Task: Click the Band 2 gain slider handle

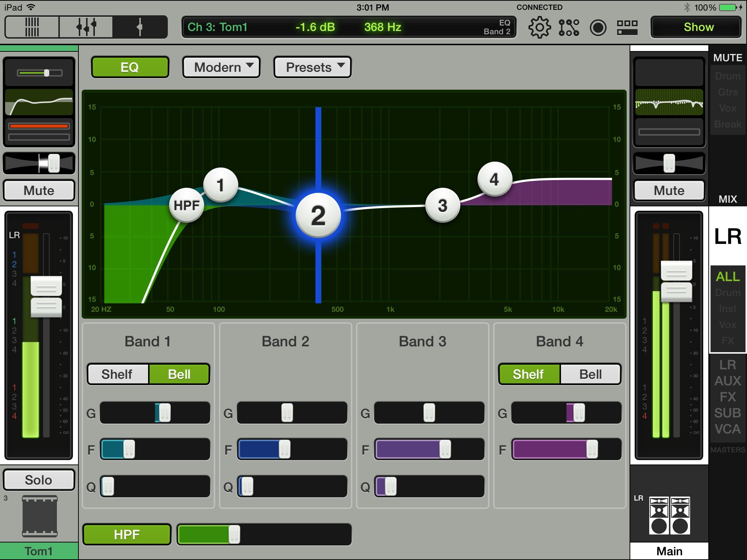Action: point(287,413)
